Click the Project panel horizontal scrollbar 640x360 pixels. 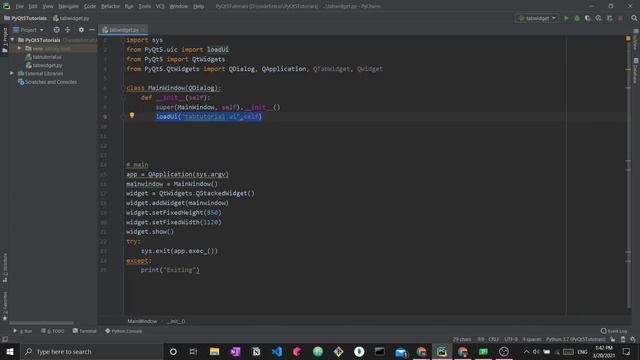(x=41, y=323)
